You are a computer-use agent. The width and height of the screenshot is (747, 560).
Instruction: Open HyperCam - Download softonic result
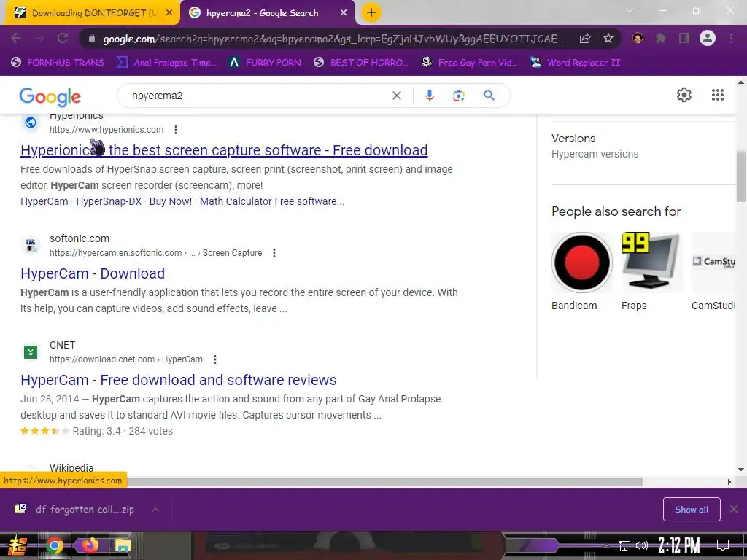click(93, 273)
